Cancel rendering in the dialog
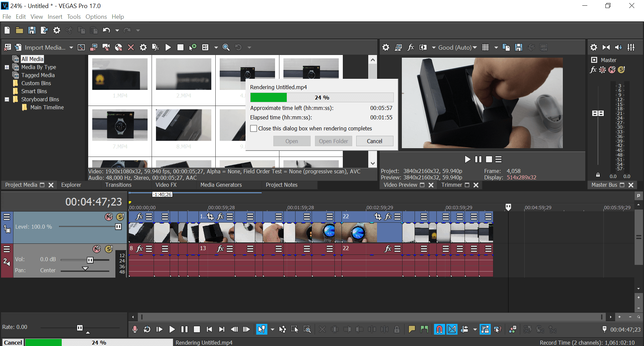The image size is (644, 346). [x=375, y=141]
